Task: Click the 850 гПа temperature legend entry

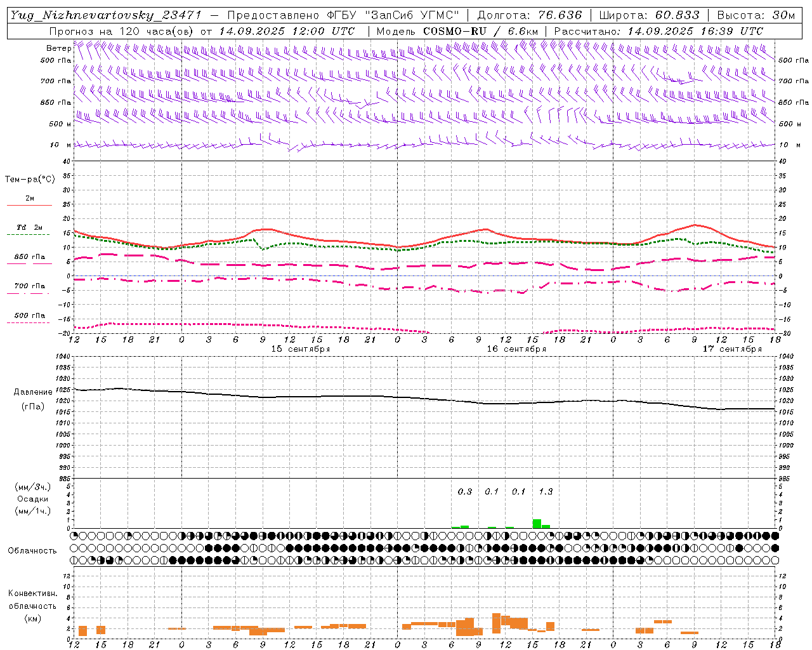Action: click(30, 256)
